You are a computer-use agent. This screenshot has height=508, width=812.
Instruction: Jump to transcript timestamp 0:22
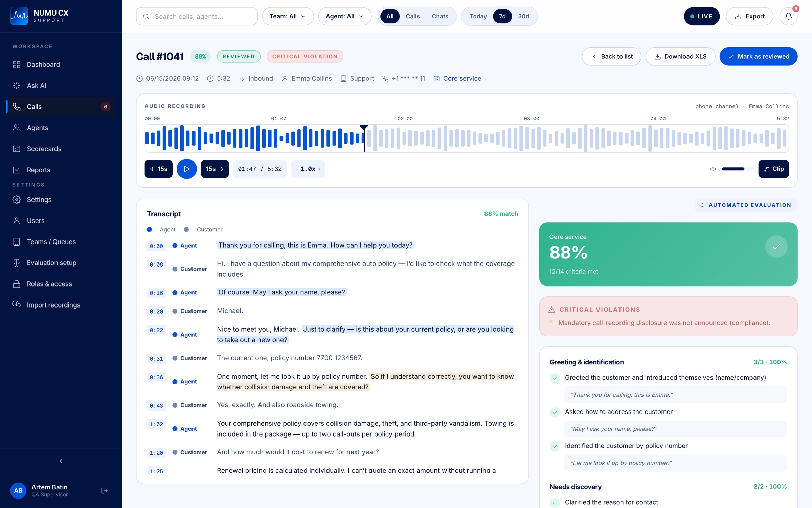pos(156,330)
